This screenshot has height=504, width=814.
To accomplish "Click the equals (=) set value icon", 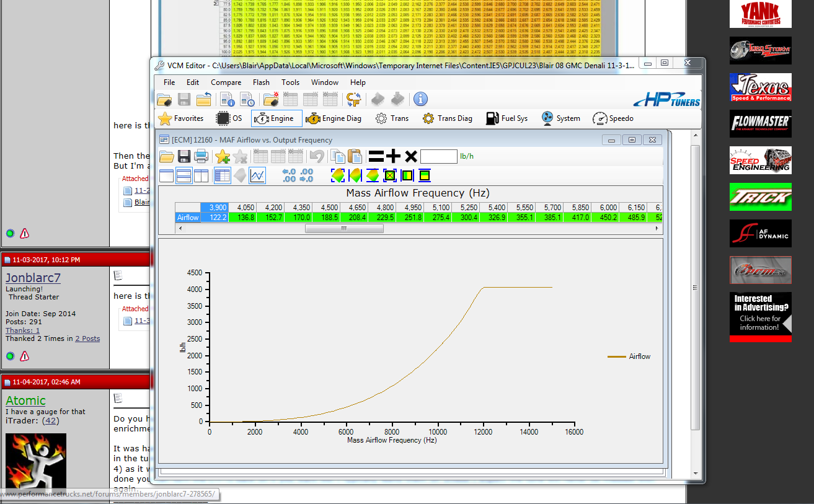I will tap(376, 157).
